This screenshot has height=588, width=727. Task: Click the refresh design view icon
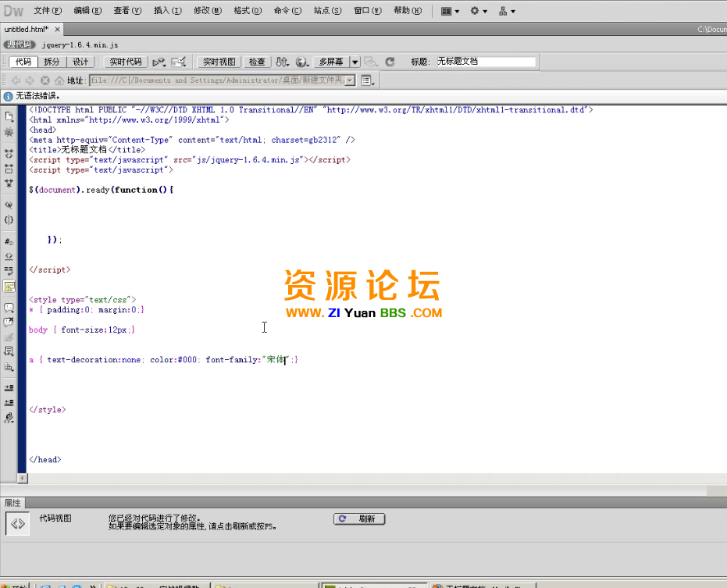coord(390,62)
